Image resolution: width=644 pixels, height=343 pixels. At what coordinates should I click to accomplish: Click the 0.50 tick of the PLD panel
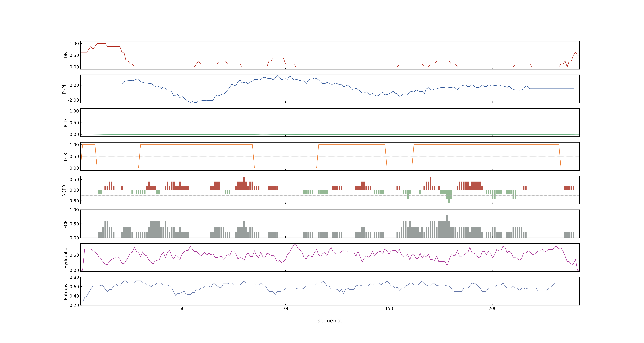74,123
